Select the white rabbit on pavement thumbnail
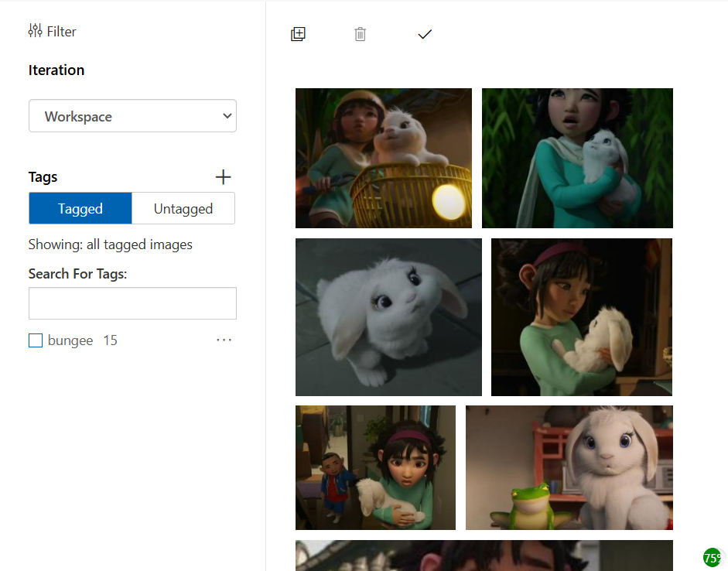The image size is (728, 571). click(x=388, y=317)
